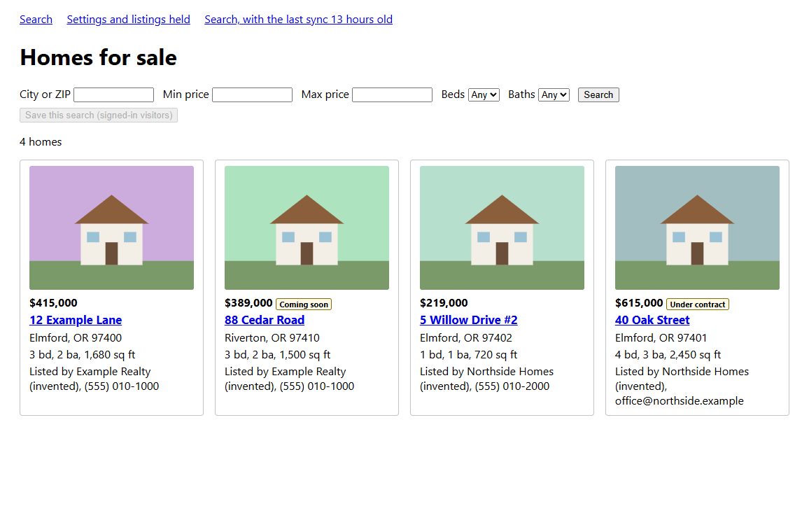The image size is (809, 532).
Task: Click the 4 homes result count
Action: (41, 142)
